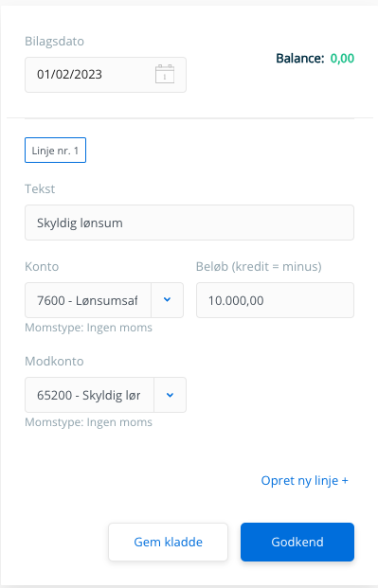
Task: Click the Beløb amount field 10.000,00
Action: pyautogui.click(x=275, y=300)
